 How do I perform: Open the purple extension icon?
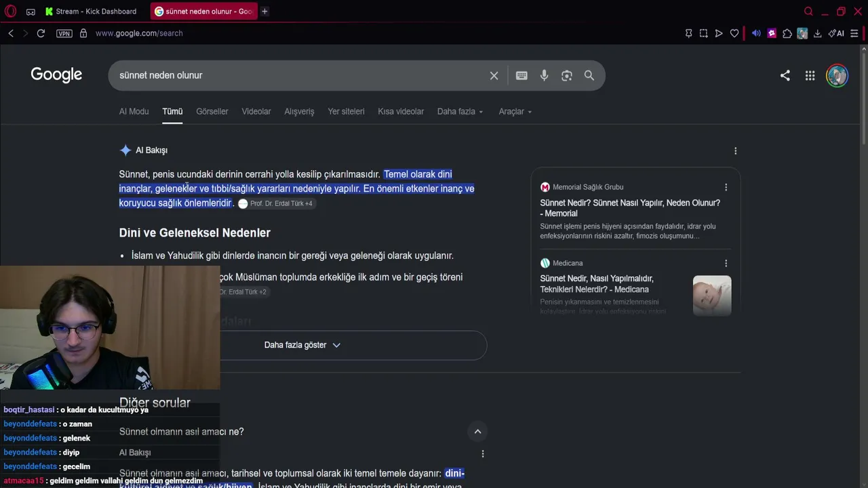pyautogui.click(x=772, y=33)
